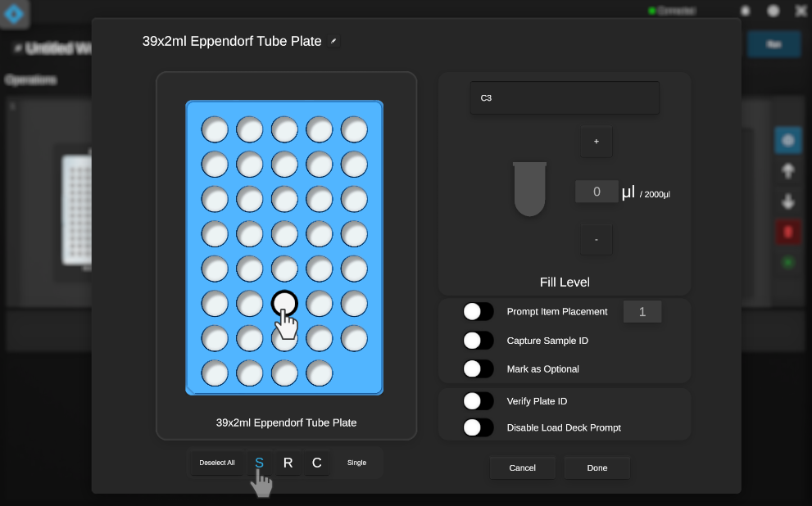The image size is (812, 506).
Task: Choose the C selection mode
Action: (x=317, y=463)
